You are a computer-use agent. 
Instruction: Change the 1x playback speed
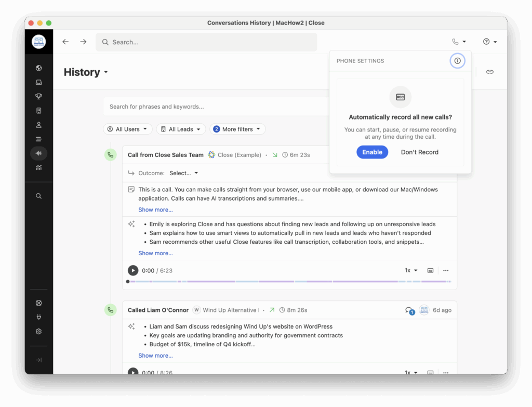click(411, 270)
